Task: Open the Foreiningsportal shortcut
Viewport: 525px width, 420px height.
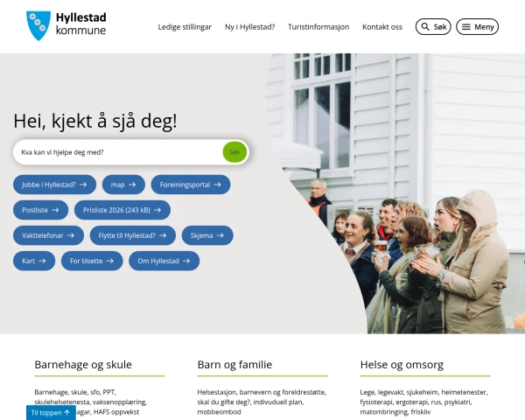Action: click(x=191, y=185)
